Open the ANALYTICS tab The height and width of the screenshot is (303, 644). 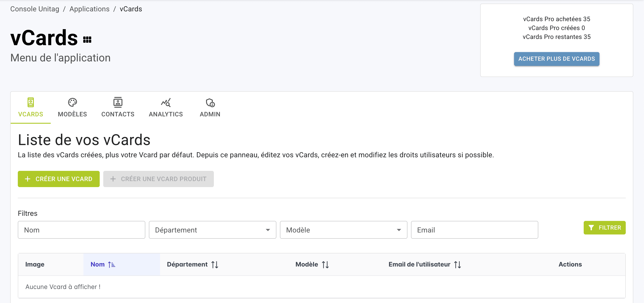point(166,114)
